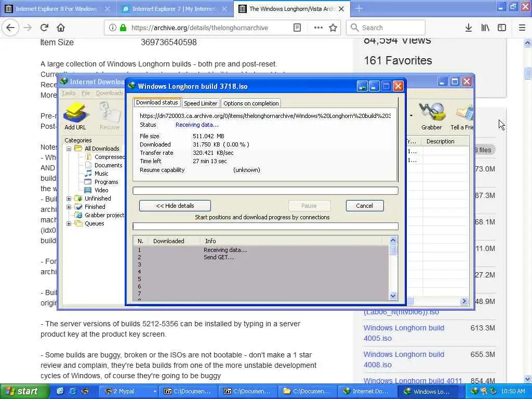Open the File menu in IDM
Image resolution: width=532 pixels, height=399 pixels.
click(86, 93)
